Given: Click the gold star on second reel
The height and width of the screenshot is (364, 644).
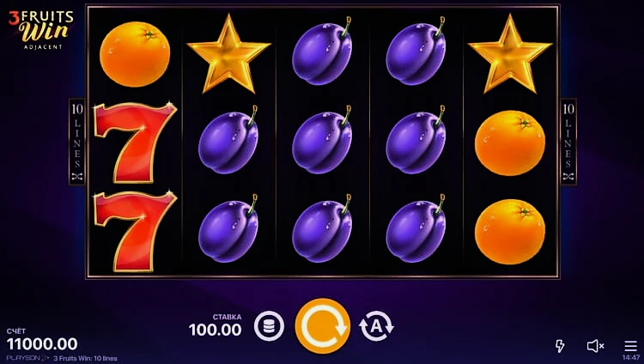Looking at the screenshot, I should tap(228, 54).
